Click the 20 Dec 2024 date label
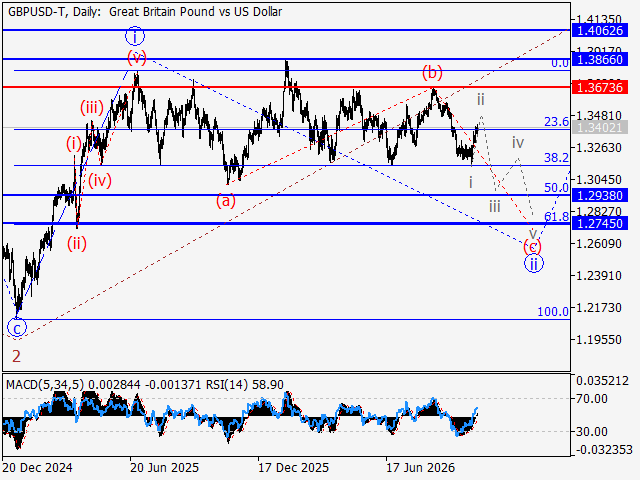 pyautogui.click(x=37, y=468)
